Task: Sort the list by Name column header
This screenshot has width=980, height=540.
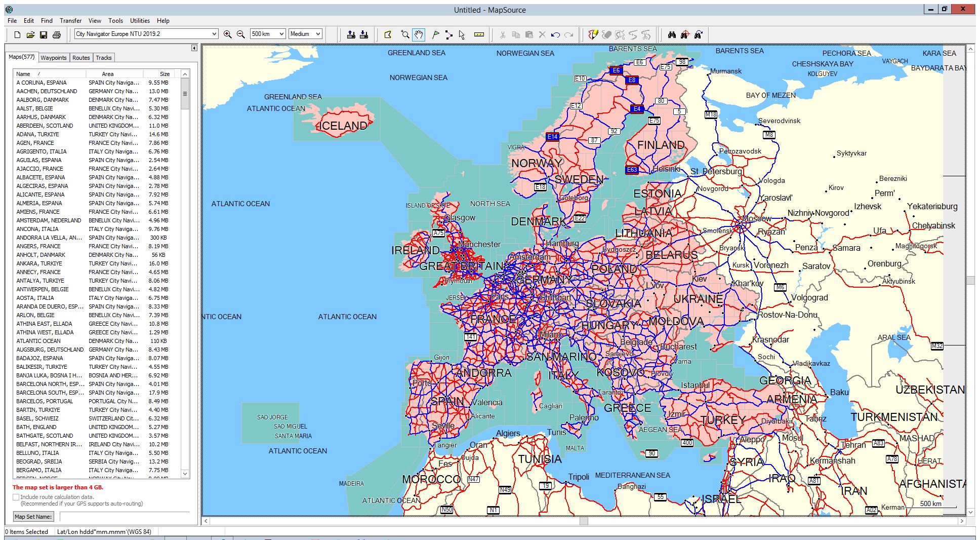Action: (x=49, y=74)
